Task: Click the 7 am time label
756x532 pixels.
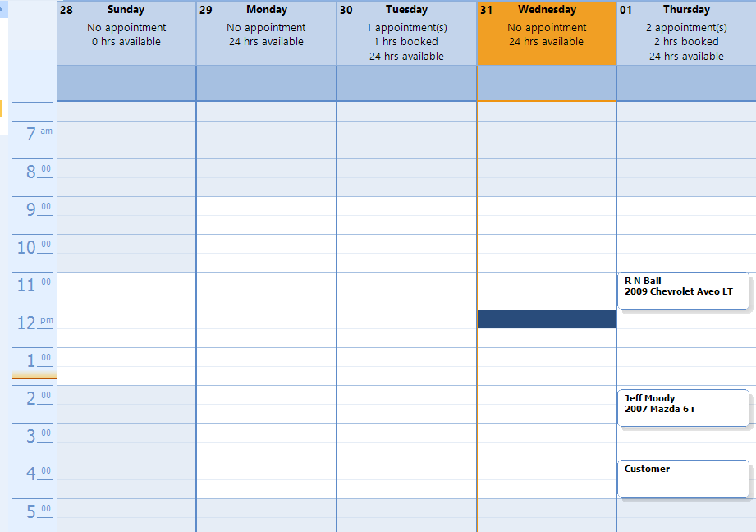Action: click(34, 133)
